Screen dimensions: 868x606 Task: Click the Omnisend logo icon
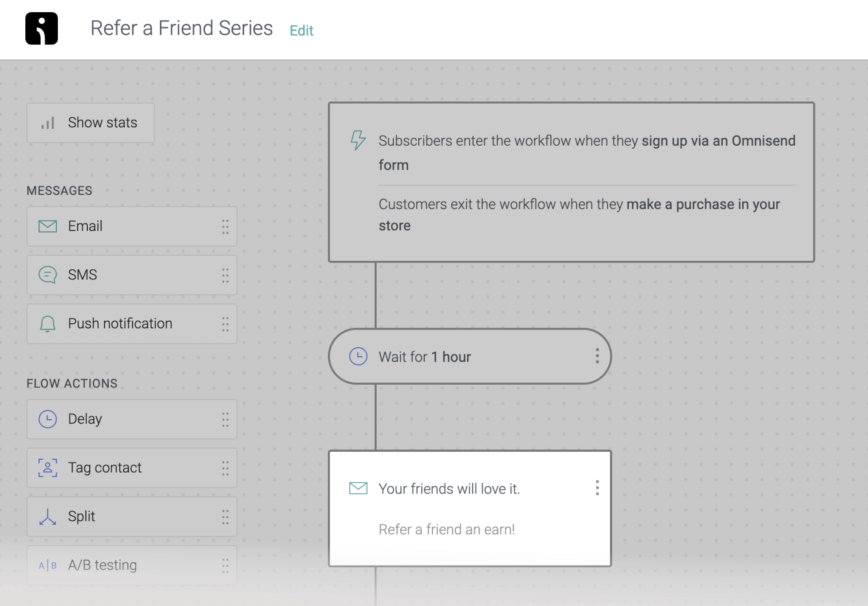[x=42, y=28]
